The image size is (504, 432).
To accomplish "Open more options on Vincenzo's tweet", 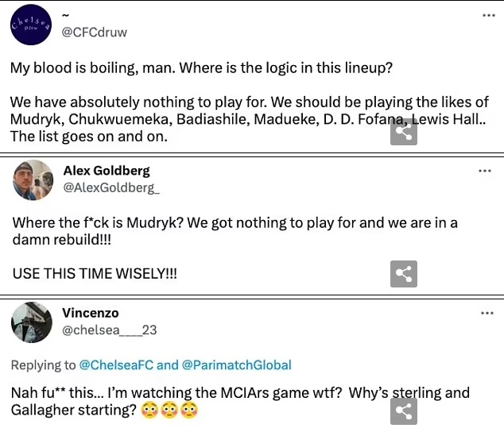I will point(487,313).
